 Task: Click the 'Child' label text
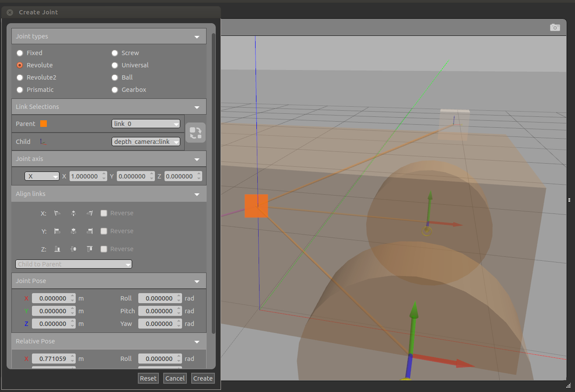23,142
